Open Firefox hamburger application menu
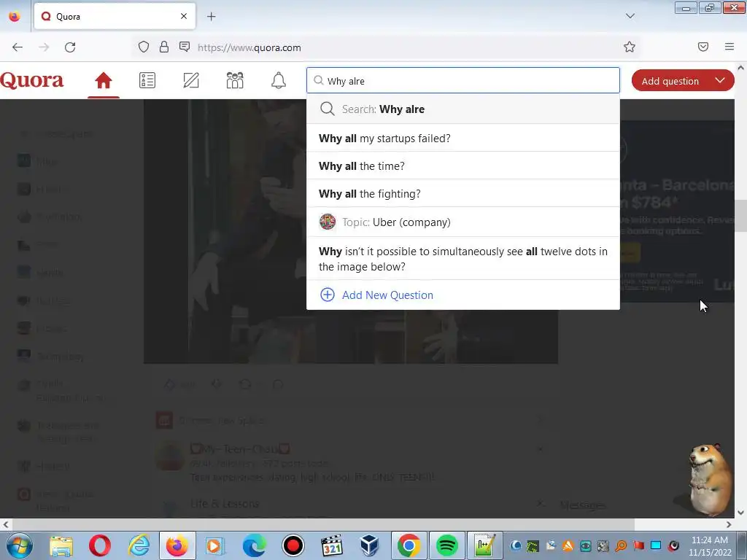747x560 pixels. tap(729, 47)
